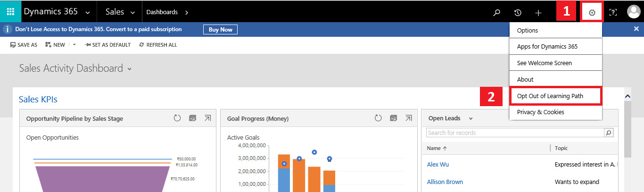Open the Alex Wu lead record
Image resolution: width=644 pixels, height=192 pixels.
[438, 165]
